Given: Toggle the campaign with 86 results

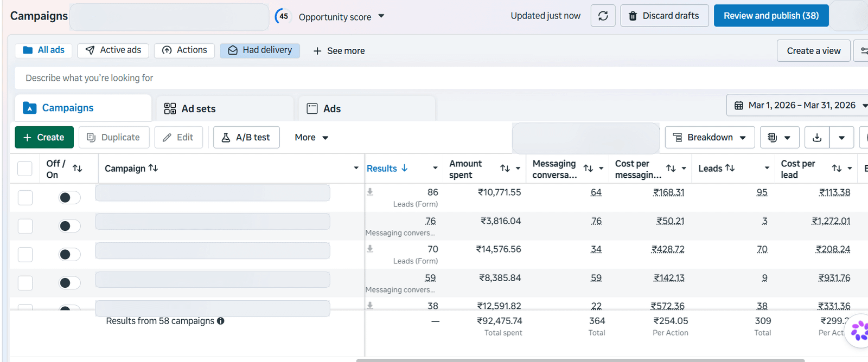Looking at the screenshot, I should click(x=69, y=197).
